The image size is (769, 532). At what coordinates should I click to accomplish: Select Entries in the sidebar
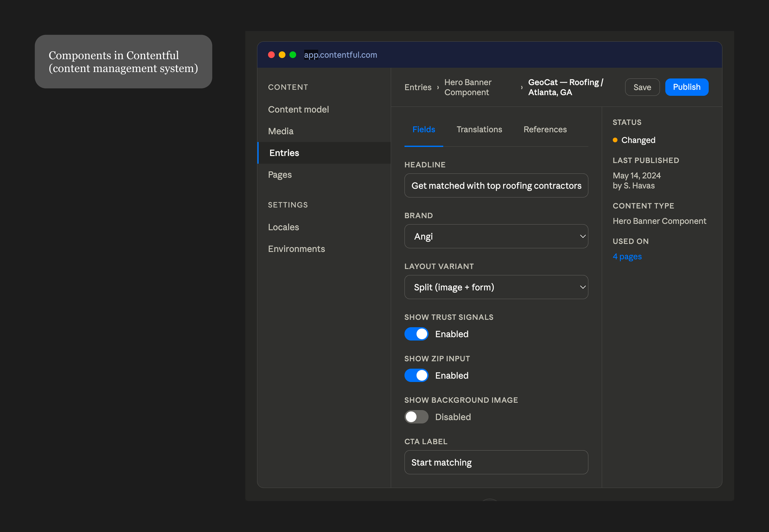[x=324, y=153]
